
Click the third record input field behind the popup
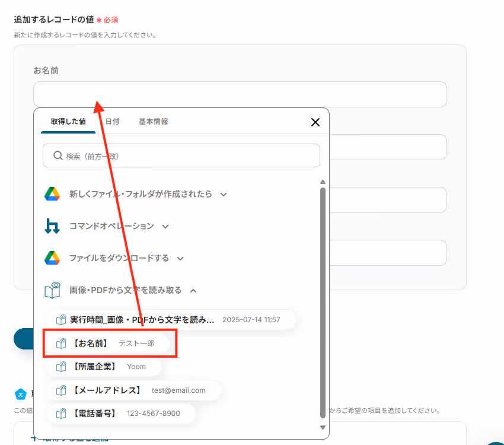(388, 200)
